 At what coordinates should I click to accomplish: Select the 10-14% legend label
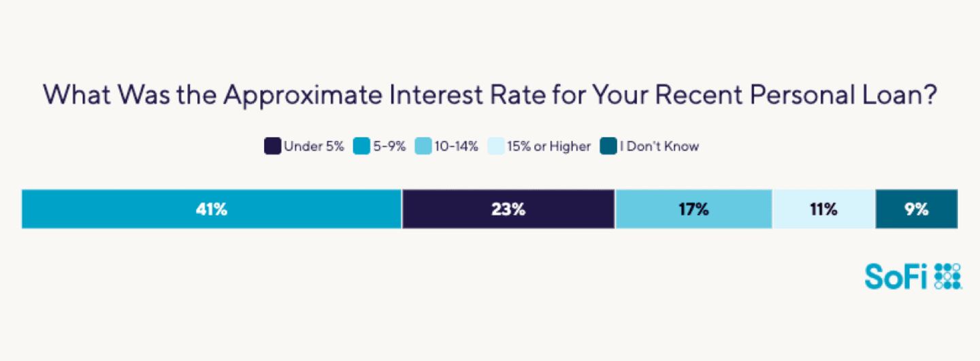456,146
